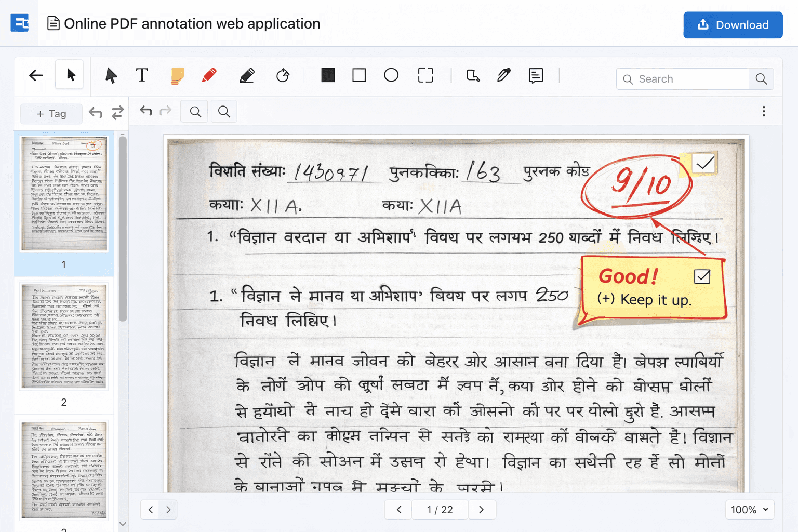
Task: Click the shape-with-cursor tool icon
Action: coord(473,76)
